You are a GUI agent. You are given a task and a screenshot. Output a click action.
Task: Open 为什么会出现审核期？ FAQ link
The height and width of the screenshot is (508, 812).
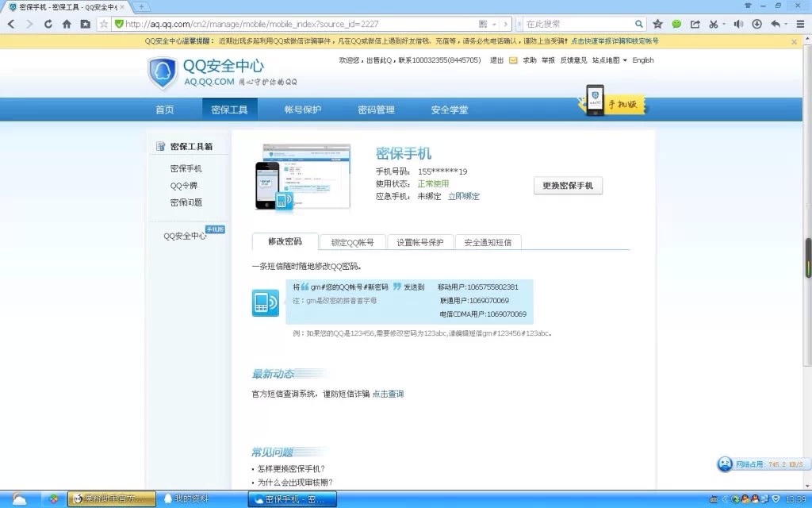coord(295,483)
